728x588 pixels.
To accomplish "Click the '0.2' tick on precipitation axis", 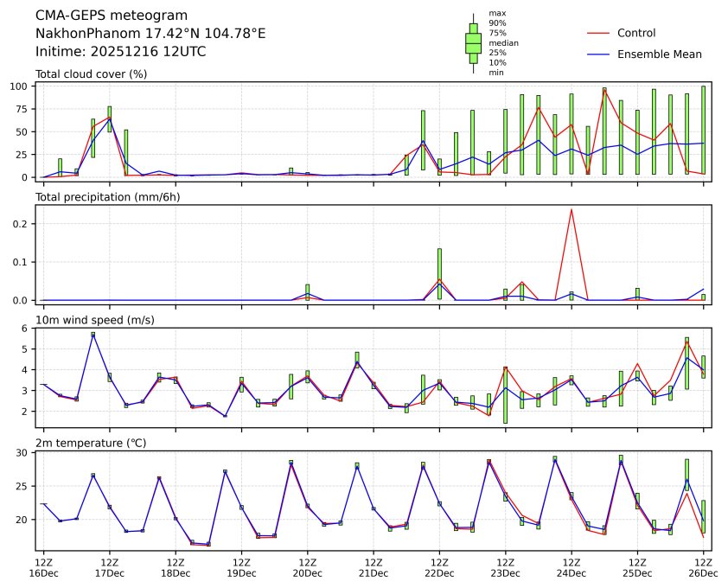I will pos(21,224).
